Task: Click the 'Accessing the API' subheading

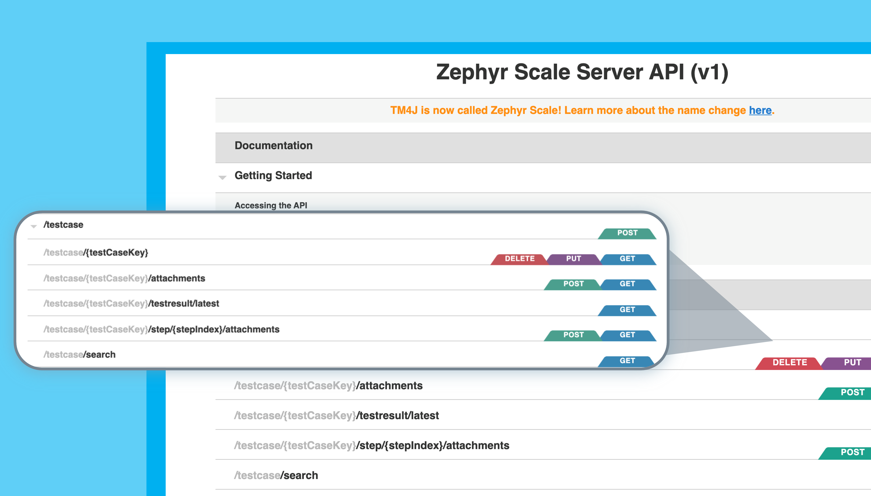Action: coord(271,206)
